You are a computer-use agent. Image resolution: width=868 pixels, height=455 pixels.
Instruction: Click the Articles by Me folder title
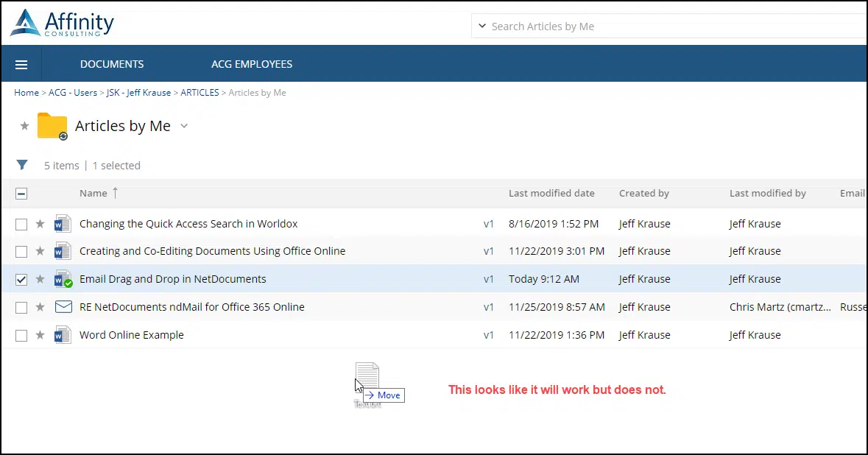(x=122, y=126)
